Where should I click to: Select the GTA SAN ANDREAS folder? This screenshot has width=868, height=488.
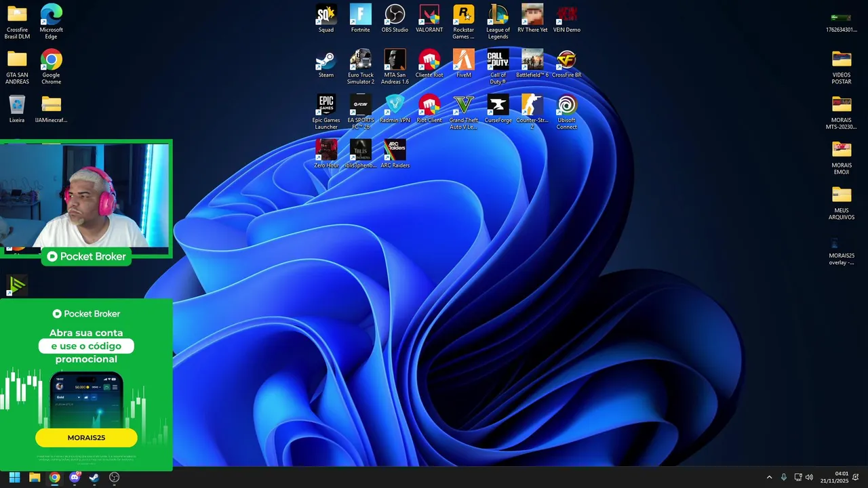[17, 67]
